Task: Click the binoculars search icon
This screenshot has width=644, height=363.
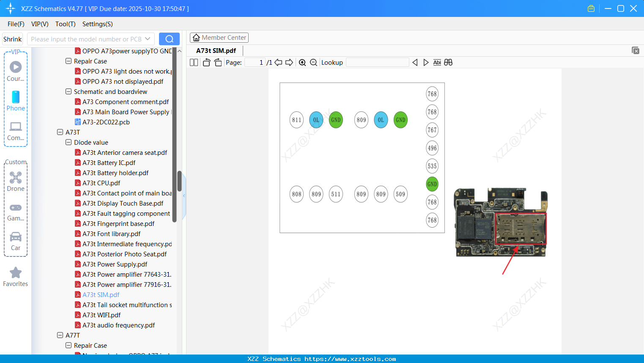Action: pos(448,63)
